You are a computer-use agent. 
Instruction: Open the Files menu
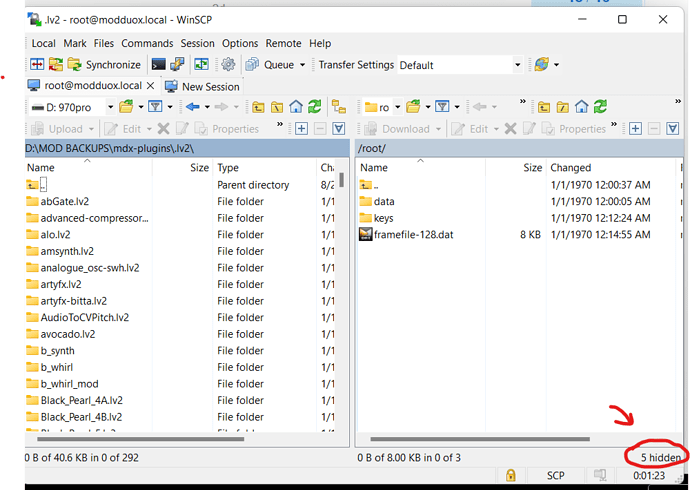[103, 43]
